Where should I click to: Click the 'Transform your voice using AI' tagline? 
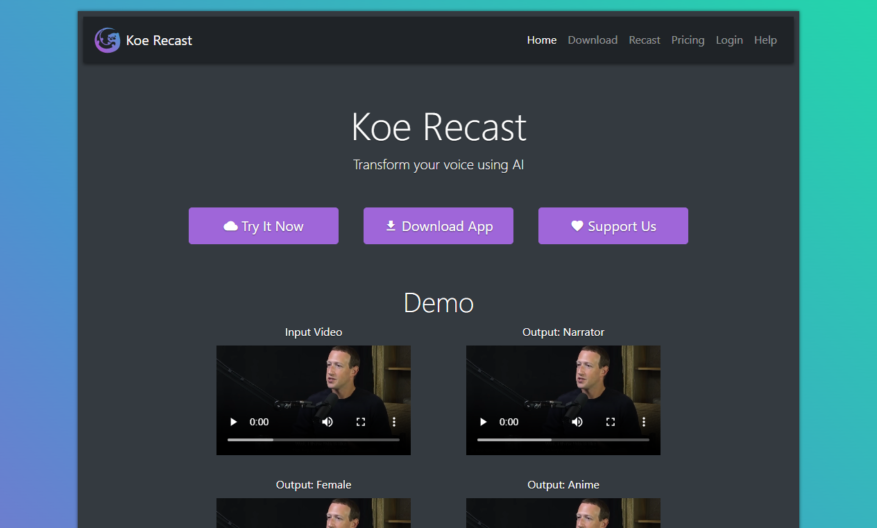click(x=438, y=164)
